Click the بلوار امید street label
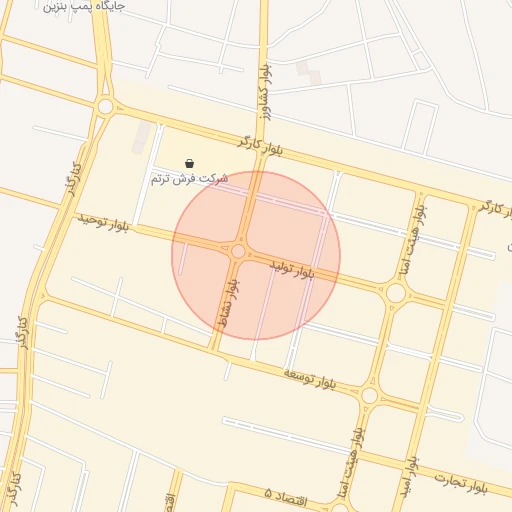 pos(410,479)
